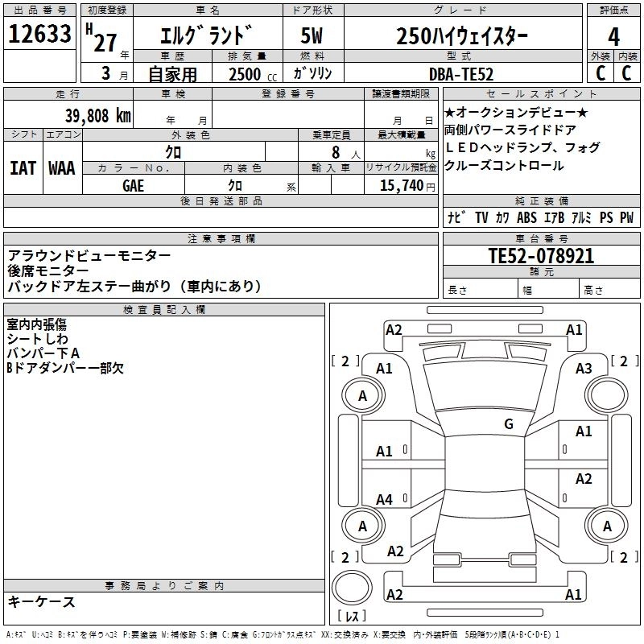
Task: Click the overall evaluation score 4
Action: coord(613,37)
